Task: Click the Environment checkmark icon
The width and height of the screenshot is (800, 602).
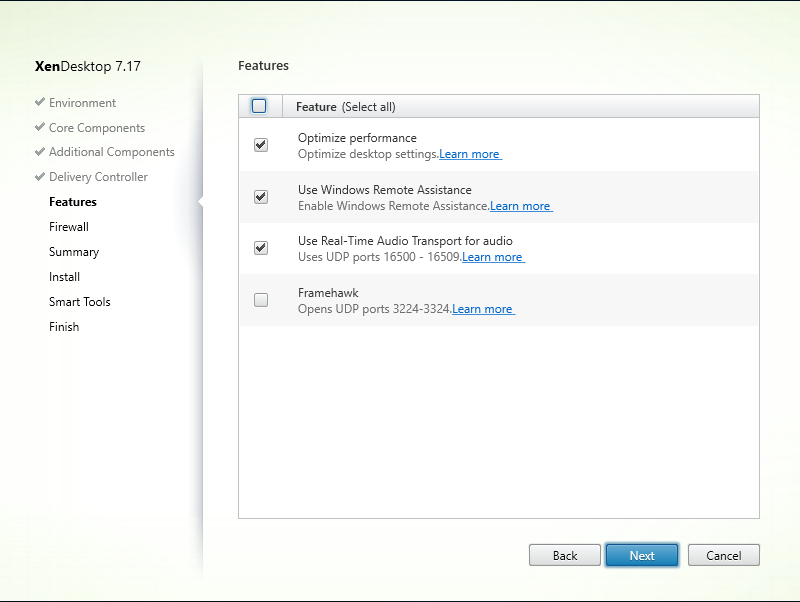Action: tap(40, 102)
